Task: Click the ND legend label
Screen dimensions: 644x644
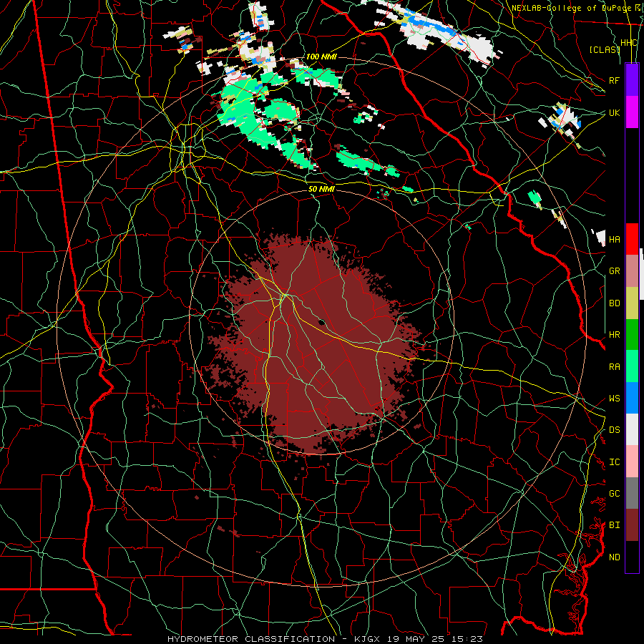Action: click(x=615, y=557)
